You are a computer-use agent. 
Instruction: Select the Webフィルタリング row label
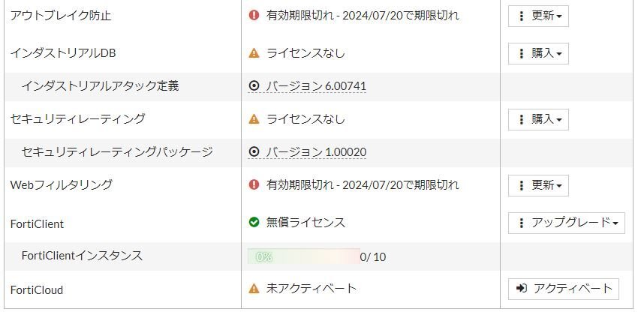tap(62, 184)
